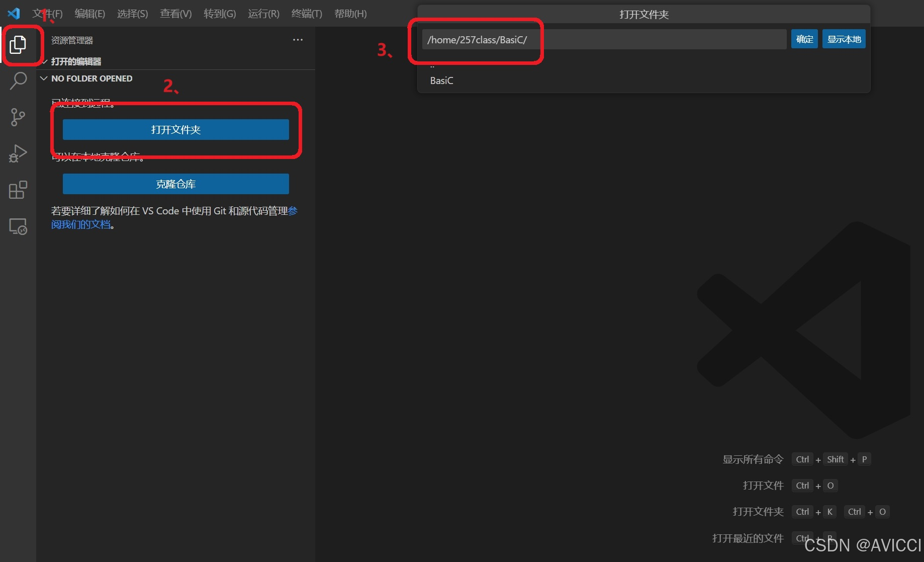Screen dimensions: 924x562
Task: Open the Explorer view icon
Action: 19,45
